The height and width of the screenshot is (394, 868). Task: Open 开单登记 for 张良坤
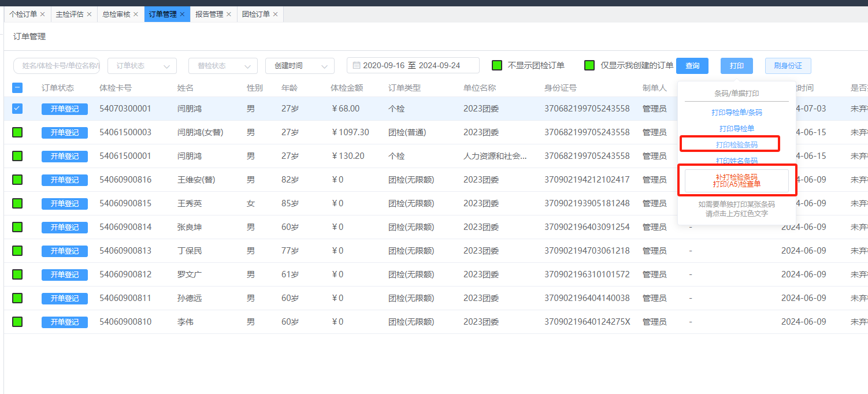[65, 227]
